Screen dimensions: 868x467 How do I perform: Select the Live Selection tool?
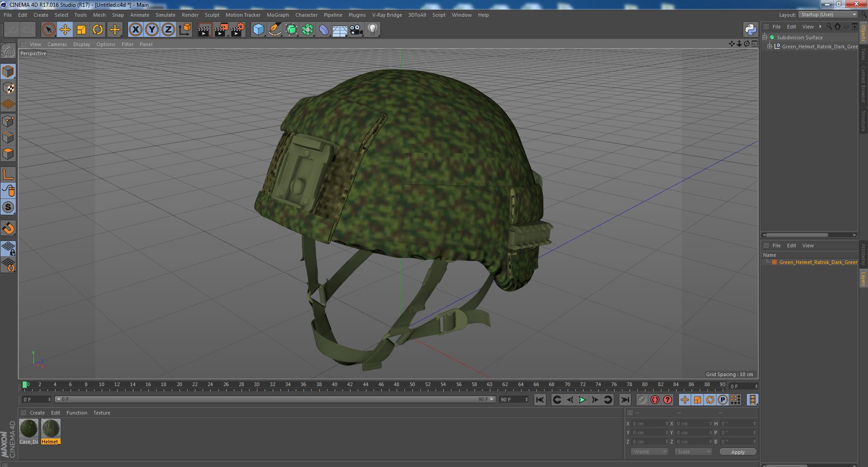coord(48,30)
